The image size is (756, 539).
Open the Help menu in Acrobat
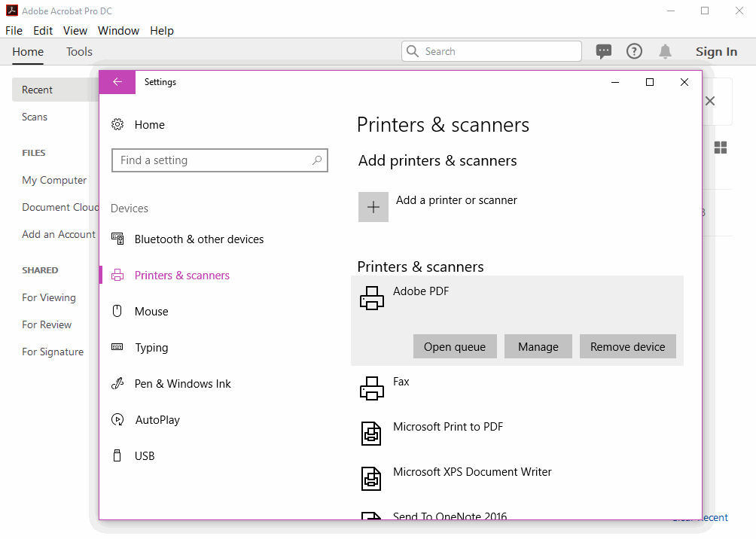pos(162,30)
